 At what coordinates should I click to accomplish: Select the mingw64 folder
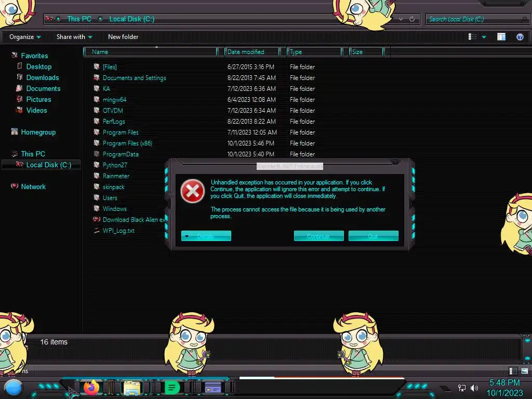pos(114,99)
